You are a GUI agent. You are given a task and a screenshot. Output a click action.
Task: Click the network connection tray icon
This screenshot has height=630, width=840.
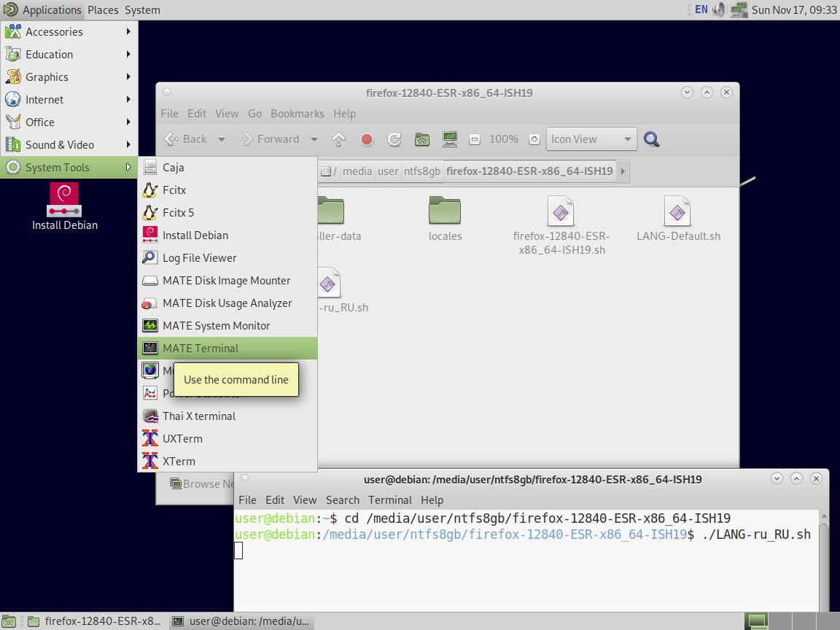739,9
